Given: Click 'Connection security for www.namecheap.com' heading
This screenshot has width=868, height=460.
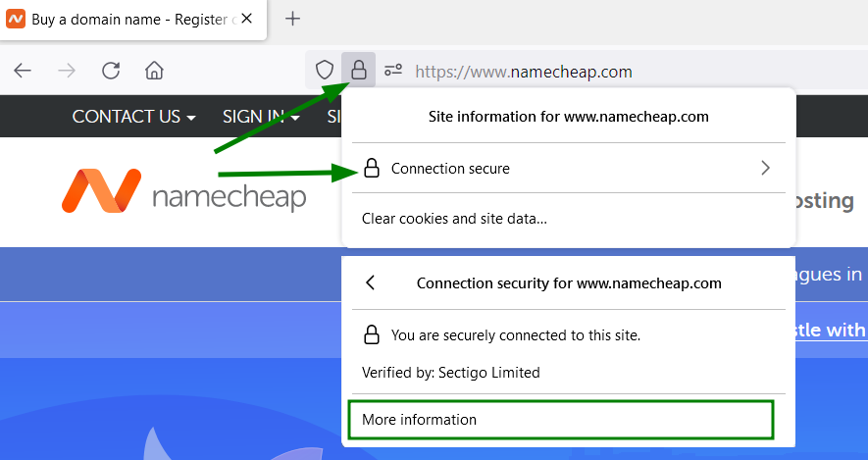Looking at the screenshot, I should (x=569, y=283).
